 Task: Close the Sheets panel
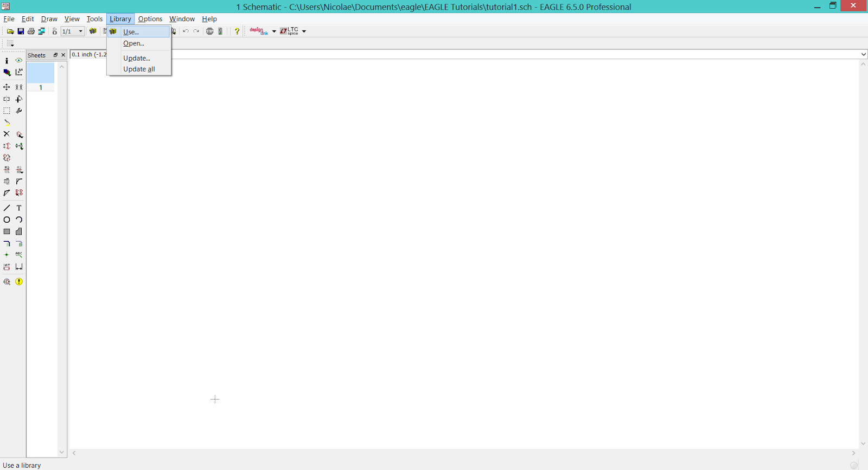tap(63, 55)
